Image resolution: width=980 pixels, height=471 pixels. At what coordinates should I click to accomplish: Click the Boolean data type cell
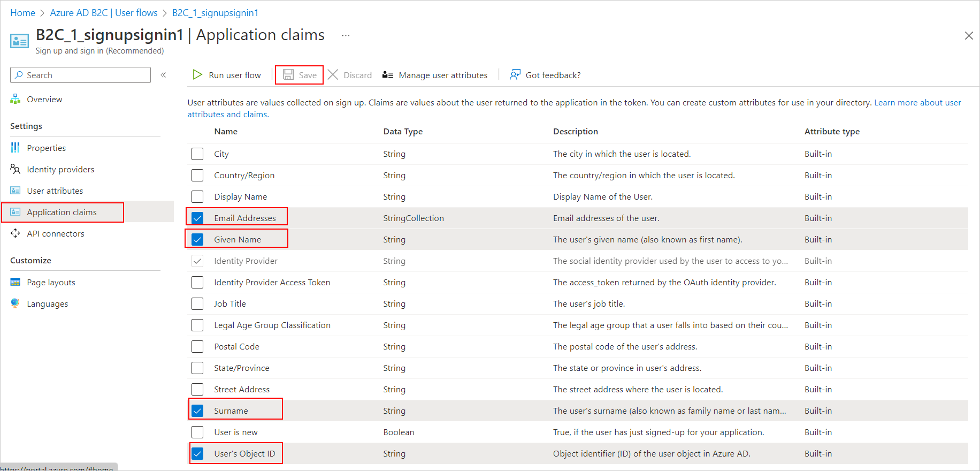pyautogui.click(x=399, y=432)
